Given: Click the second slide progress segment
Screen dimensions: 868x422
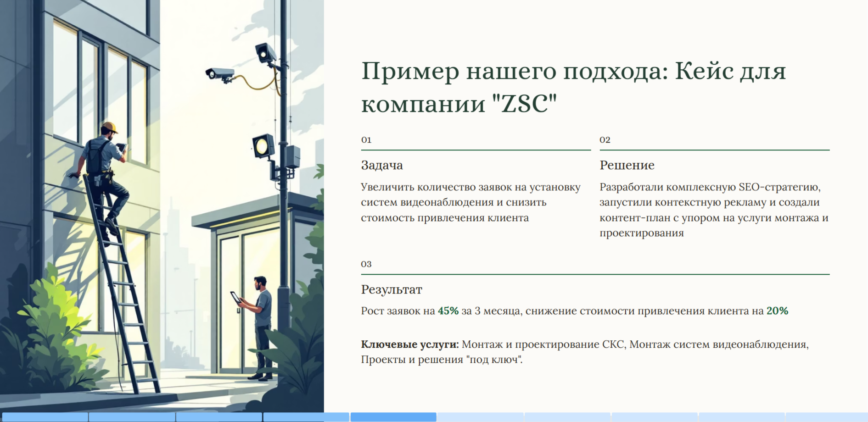Looking at the screenshot, I should click(132, 417).
